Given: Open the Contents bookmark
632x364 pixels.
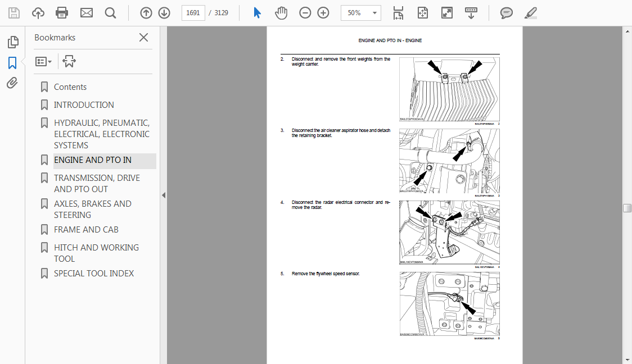Looking at the screenshot, I should [x=70, y=87].
